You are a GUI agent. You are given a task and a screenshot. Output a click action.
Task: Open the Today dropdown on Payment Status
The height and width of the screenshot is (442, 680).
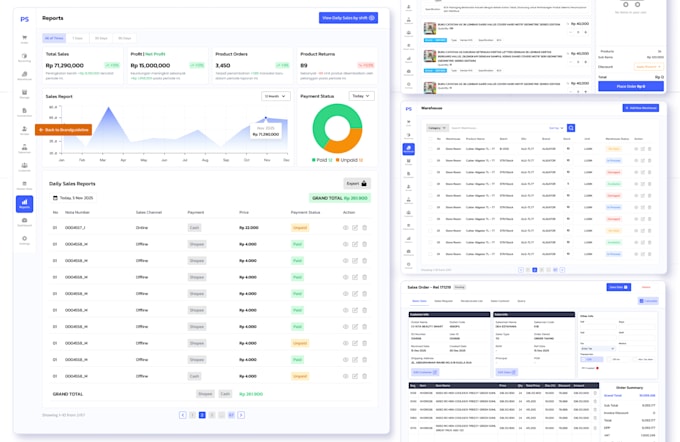361,96
